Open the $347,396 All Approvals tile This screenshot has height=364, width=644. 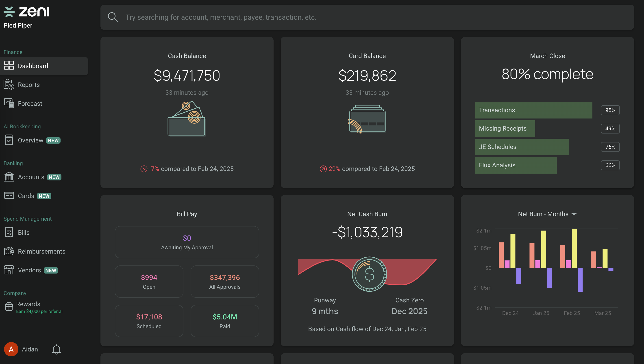tap(224, 282)
